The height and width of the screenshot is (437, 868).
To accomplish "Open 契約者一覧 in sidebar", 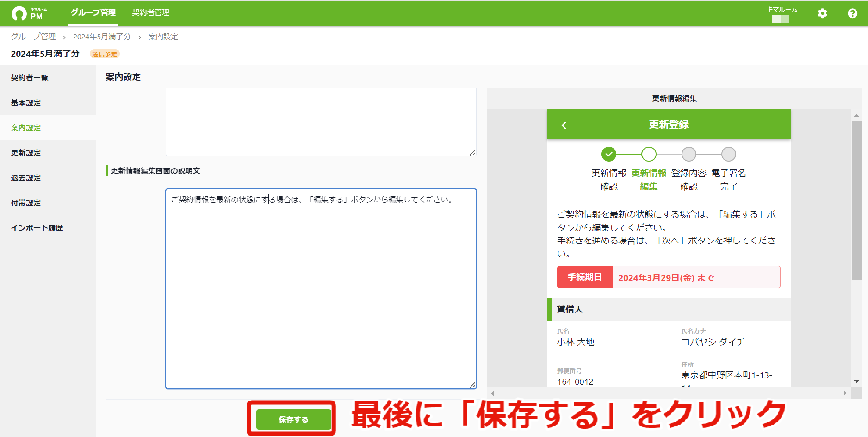I will [x=48, y=78].
